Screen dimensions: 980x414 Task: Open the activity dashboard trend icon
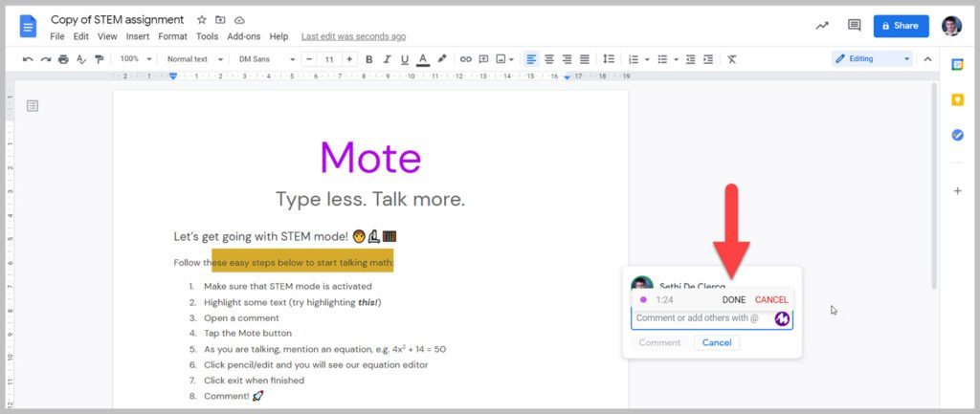tap(822, 26)
